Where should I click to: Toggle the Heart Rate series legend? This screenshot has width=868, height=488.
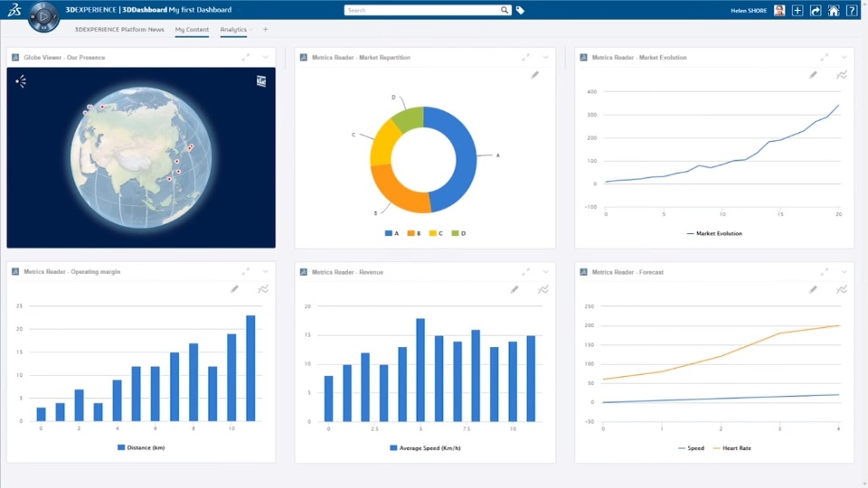(x=732, y=448)
